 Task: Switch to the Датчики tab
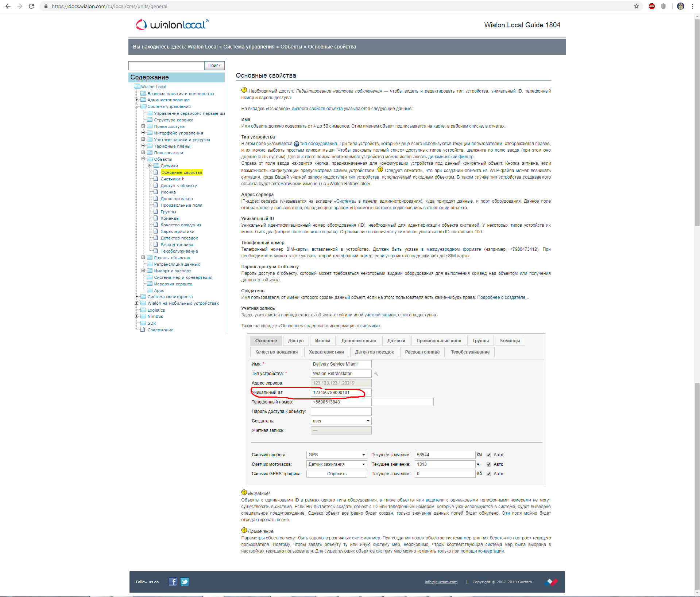396,341
